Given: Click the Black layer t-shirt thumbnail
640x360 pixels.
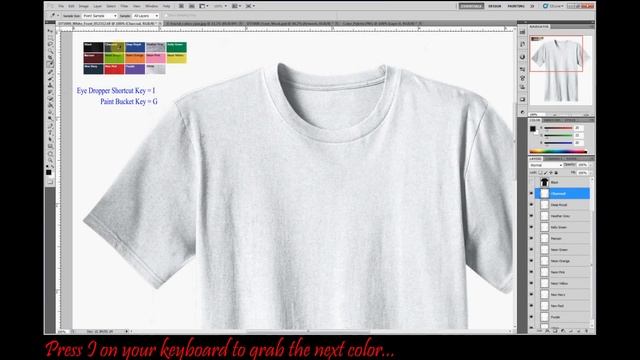Looking at the screenshot, I should point(544,182).
